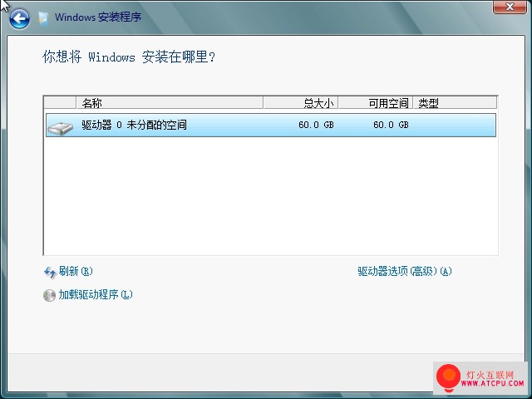Viewport: 532px width, 399px height.
Task: Sort by the 总大小 column header
Action: pyautogui.click(x=301, y=103)
